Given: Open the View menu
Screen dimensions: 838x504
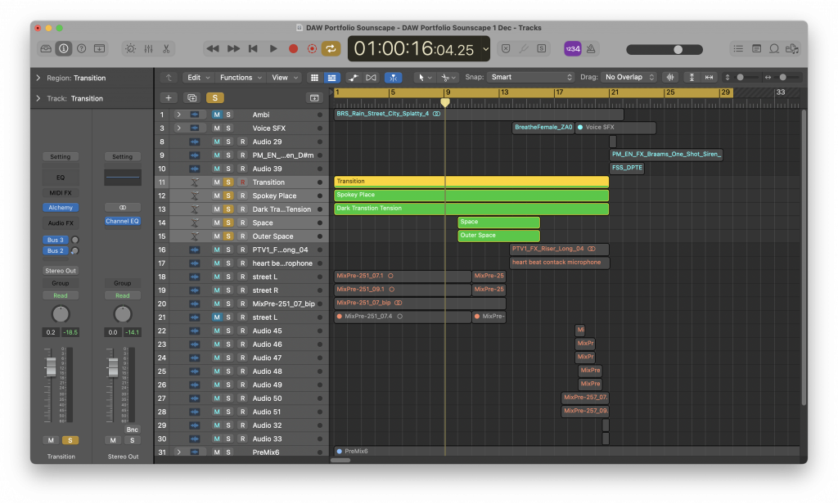Looking at the screenshot, I should point(284,78).
